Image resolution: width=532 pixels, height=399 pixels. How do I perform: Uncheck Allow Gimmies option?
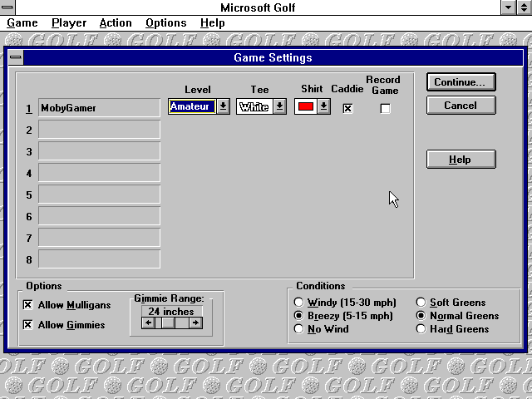(x=28, y=325)
